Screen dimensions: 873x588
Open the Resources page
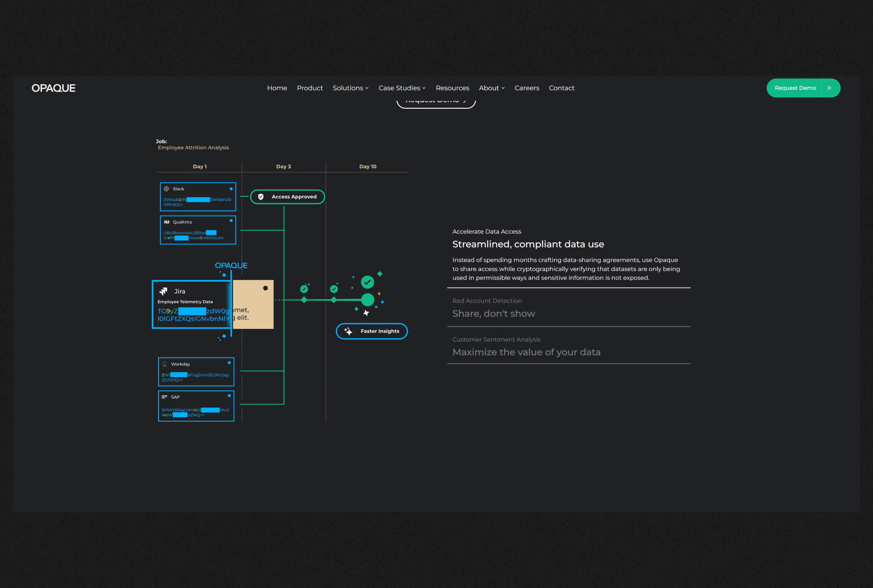point(452,88)
